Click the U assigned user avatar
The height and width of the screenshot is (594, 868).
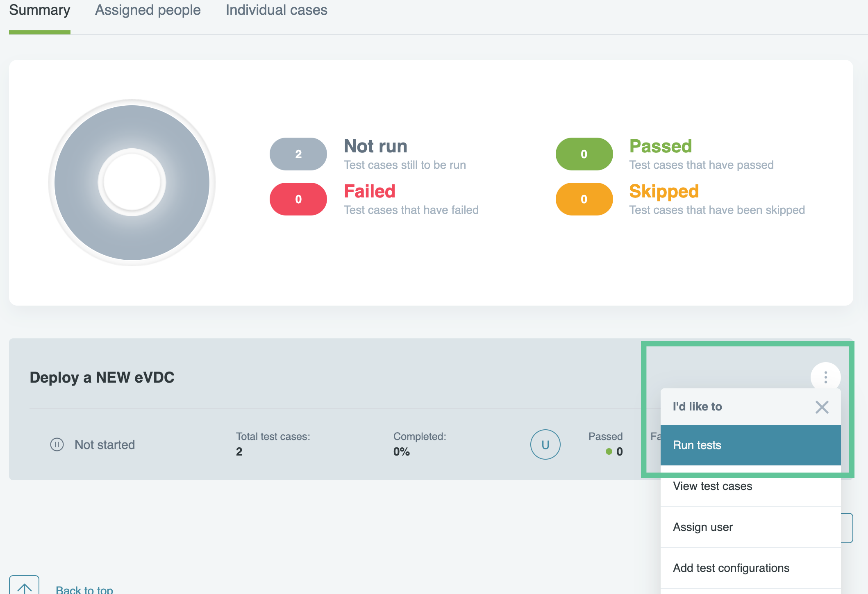(545, 444)
